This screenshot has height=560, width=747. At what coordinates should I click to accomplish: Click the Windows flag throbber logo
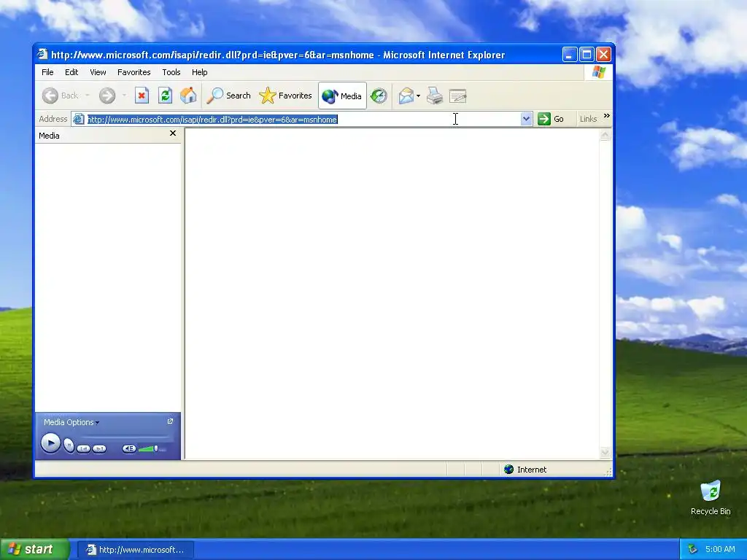click(598, 72)
